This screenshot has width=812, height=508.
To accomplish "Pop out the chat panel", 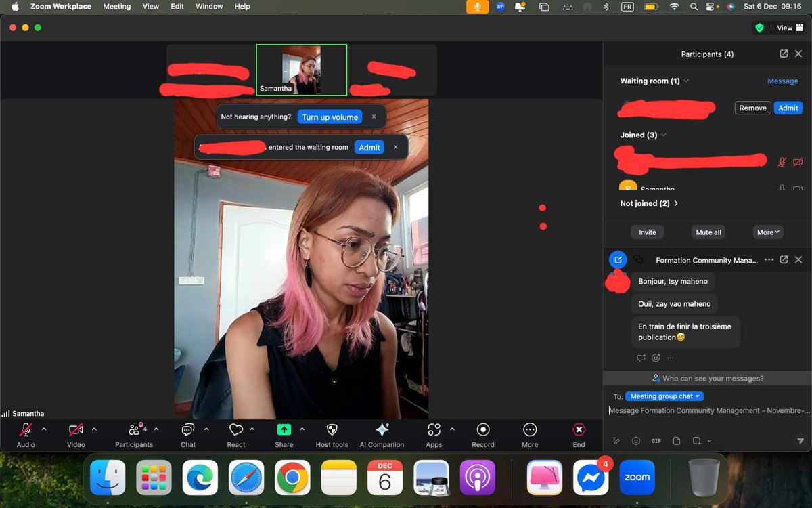I will (x=784, y=259).
